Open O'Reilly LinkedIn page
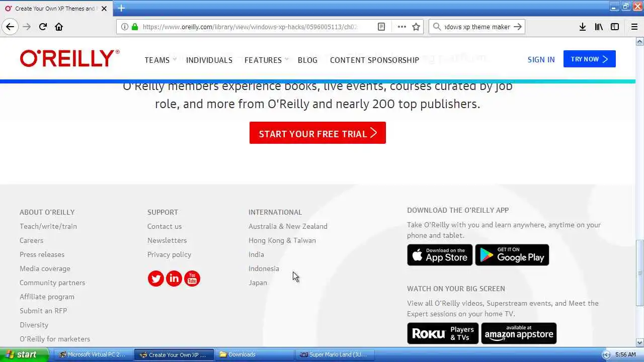This screenshot has width=644, height=362. [174, 279]
